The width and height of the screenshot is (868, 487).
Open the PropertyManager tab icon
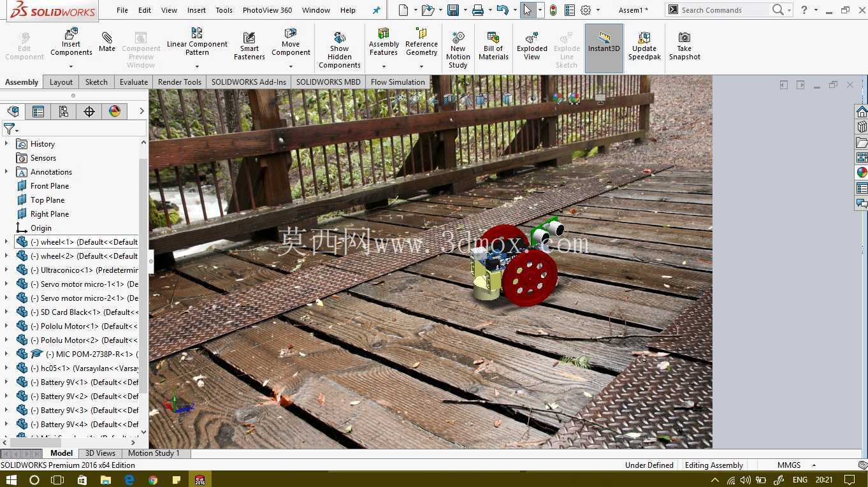[38, 112]
